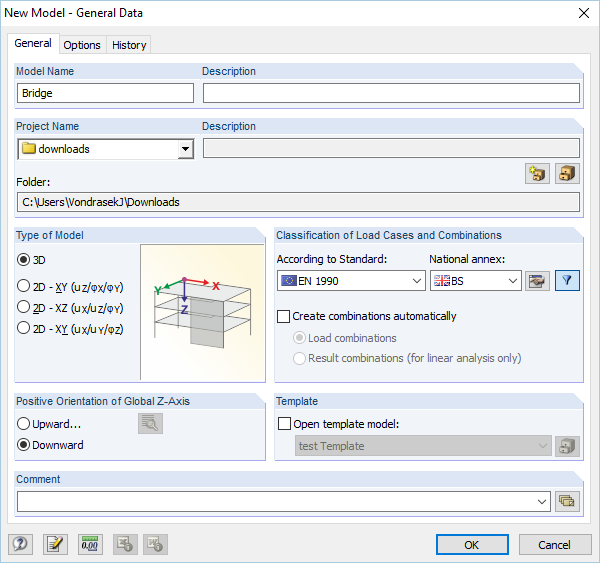The width and height of the screenshot is (600, 563).
Task: Click the standard settings icon beside National annex
Action: 537,281
